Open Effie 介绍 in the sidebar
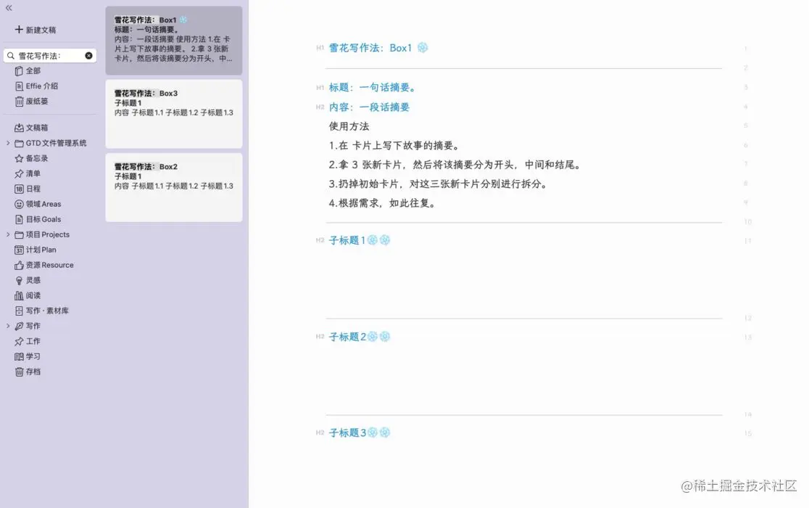The width and height of the screenshot is (812, 508). [x=42, y=86]
